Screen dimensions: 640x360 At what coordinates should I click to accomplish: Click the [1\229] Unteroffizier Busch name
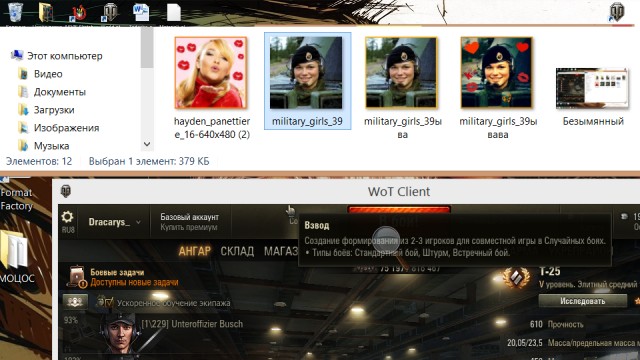(192, 324)
